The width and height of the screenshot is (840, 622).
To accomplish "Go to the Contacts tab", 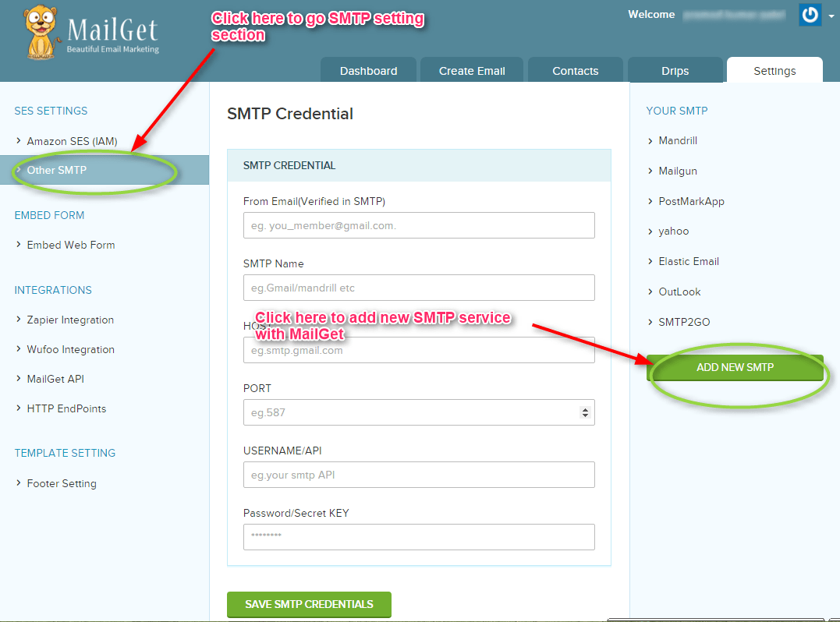I will (576, 71).
